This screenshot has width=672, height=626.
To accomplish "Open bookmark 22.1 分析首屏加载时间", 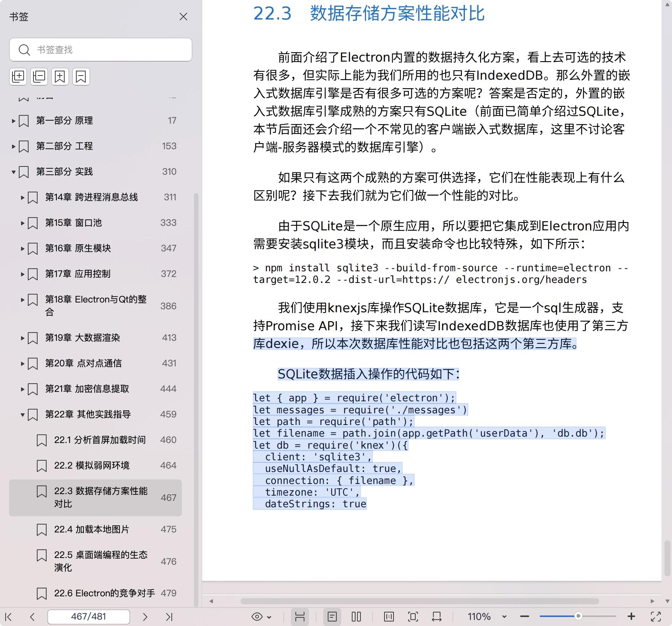I will tap(100, 440).
